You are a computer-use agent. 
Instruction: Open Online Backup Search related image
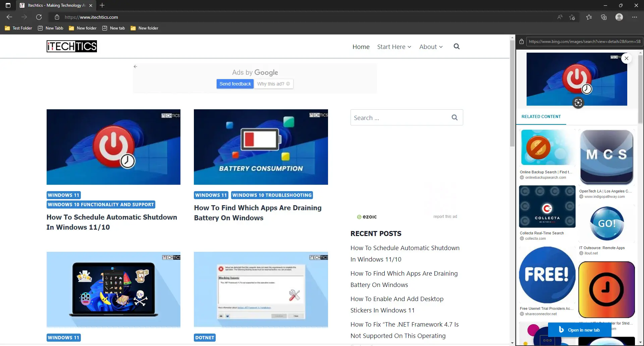coord(547,148)
